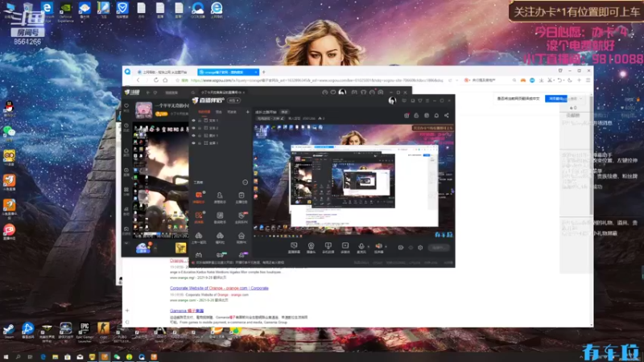Collapse toolbox section with circle arrow
644x362 pixels.
coord(246,183)
